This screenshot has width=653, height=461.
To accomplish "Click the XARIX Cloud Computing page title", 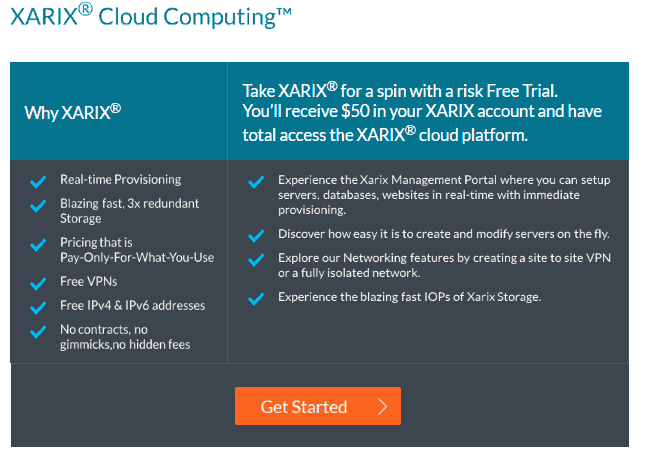I will click(151, 16).
